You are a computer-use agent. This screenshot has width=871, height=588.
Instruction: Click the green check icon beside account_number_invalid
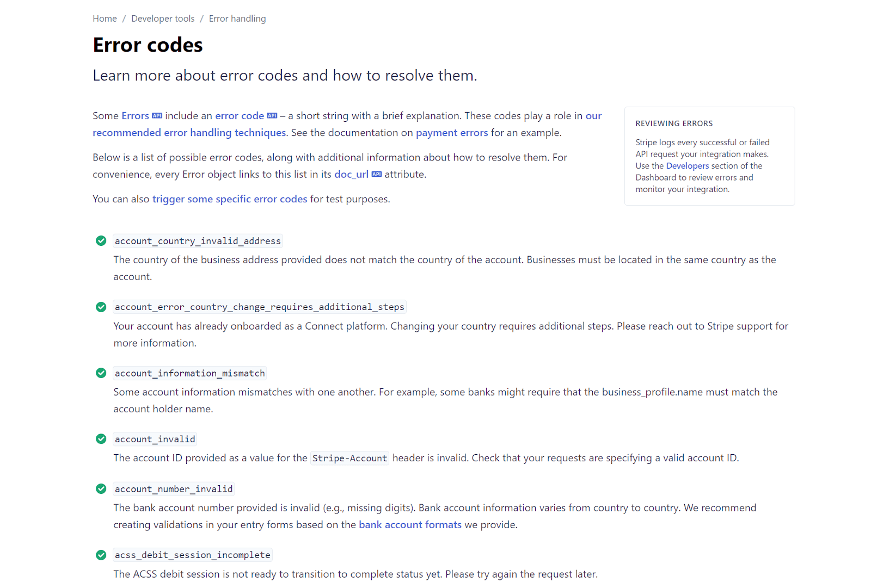tap(101, 488)
